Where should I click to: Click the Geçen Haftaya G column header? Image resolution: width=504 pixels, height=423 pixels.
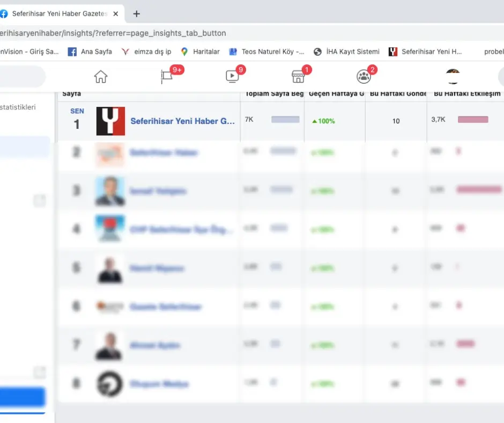[336, 94]
